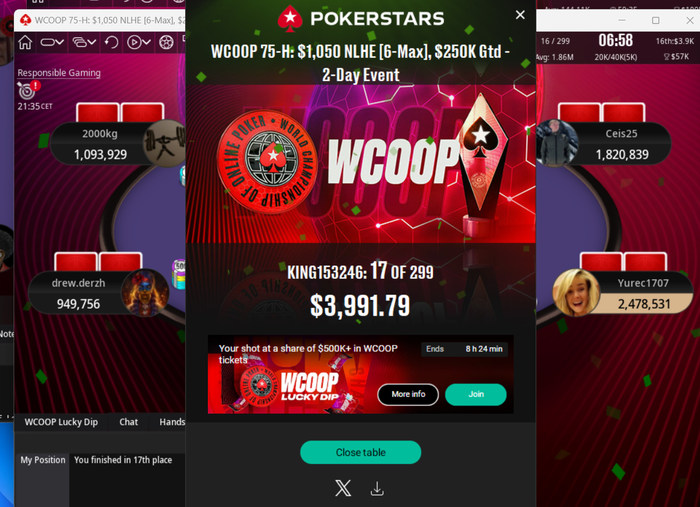The width and height of the screenshot is (700, 507).
Task: Join the WCOOP Lucky Dip
Action: [x=476, y=394]
